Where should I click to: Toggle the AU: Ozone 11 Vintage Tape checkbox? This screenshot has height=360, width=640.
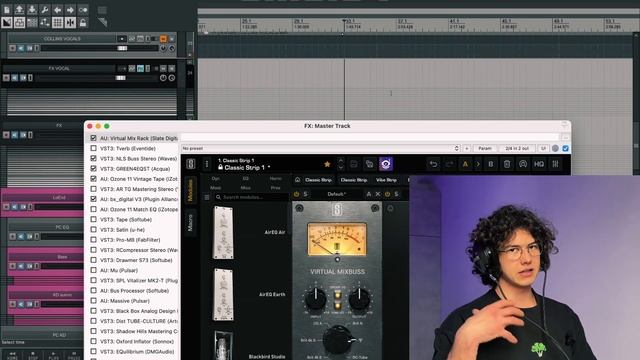(93, 179)
